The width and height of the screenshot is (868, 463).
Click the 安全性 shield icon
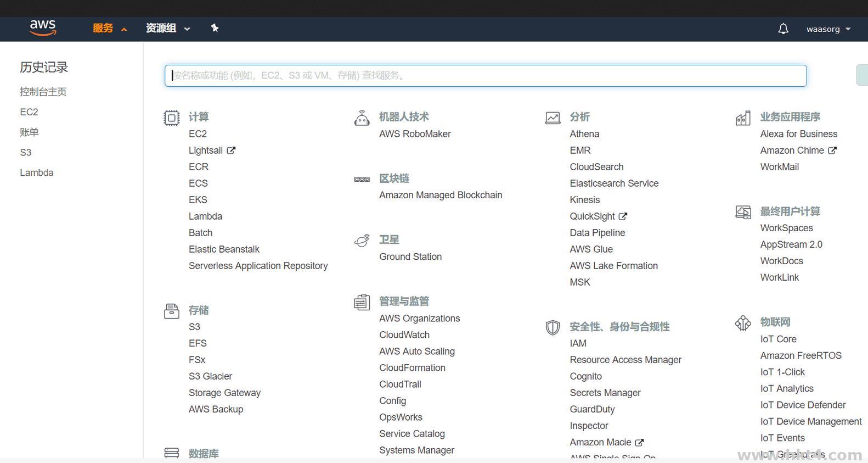(553, 327)
